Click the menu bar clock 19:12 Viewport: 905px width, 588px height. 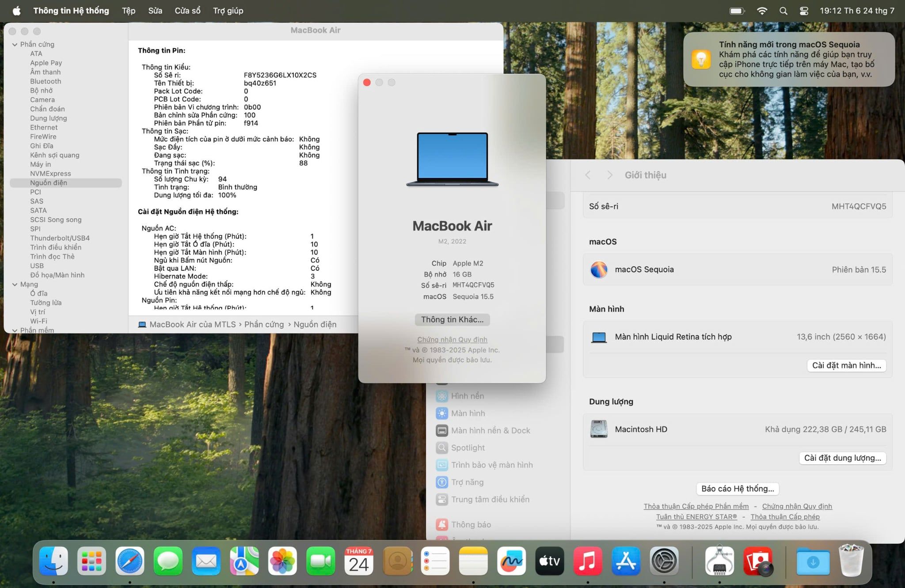point(857,11)
